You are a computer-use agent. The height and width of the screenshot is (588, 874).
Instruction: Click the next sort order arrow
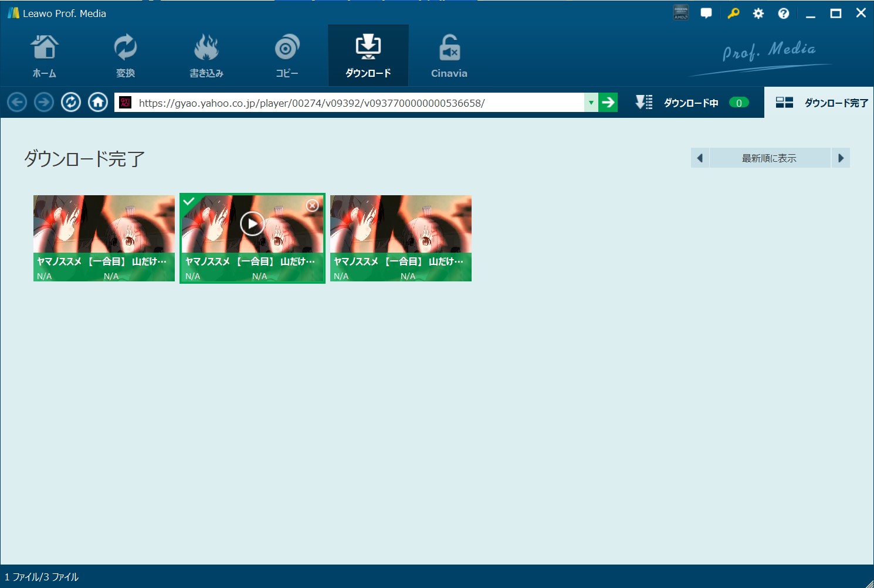(841, 158)
